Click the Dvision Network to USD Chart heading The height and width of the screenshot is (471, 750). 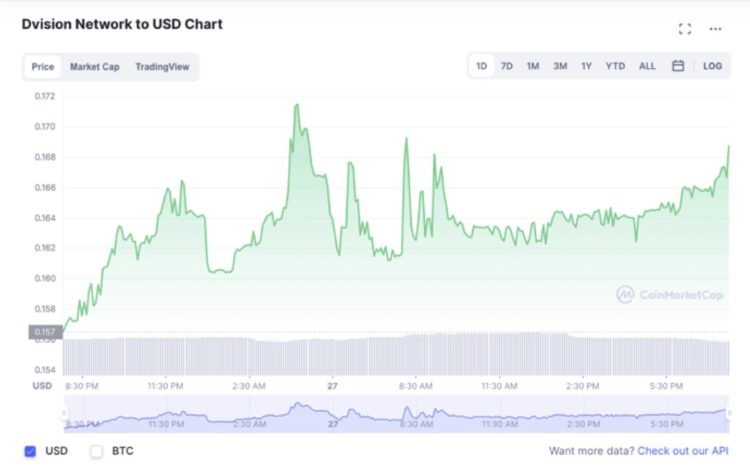tap(122, 24)
